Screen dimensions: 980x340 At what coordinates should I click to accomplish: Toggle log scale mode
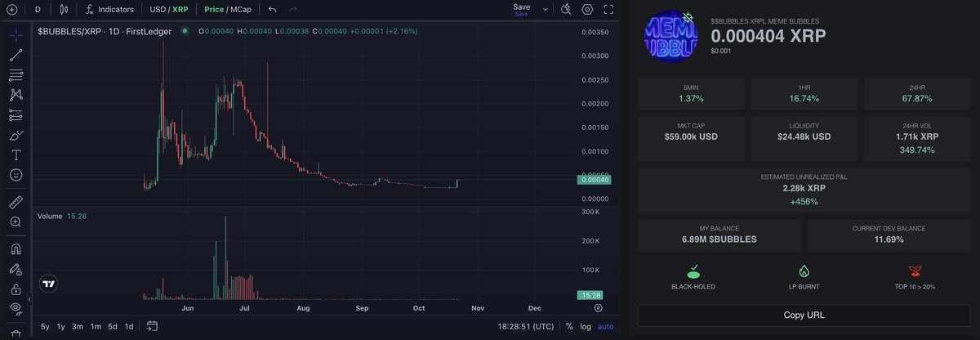[586, 327]
